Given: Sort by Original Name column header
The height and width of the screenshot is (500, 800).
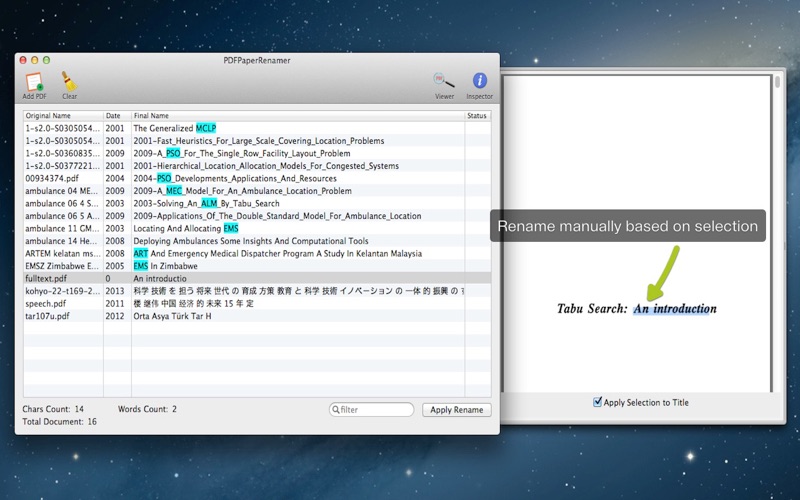Looking at the screenshot, I should (62, 116).
